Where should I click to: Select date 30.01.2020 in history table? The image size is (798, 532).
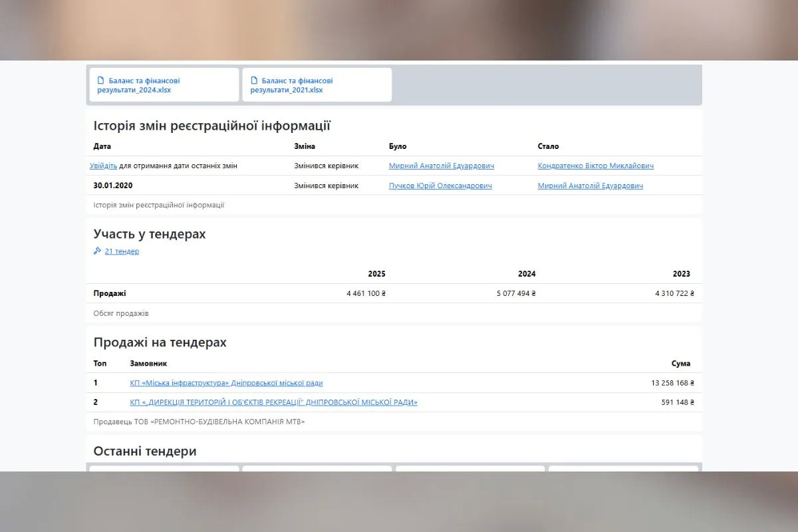click(113, 186)
